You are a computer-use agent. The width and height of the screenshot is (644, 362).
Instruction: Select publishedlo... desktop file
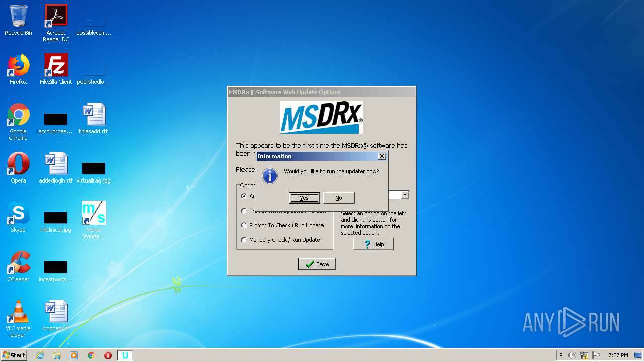(94, 73)
